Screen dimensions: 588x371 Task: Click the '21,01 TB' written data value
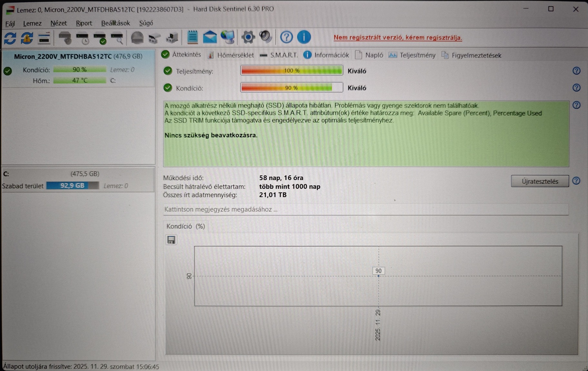[x=273, y=195]
